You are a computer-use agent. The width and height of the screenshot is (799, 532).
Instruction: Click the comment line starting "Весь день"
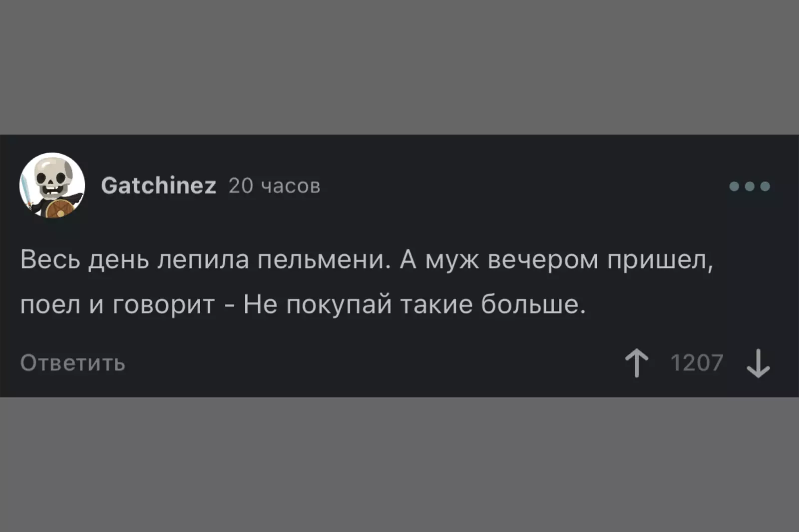tap(367, 260)
